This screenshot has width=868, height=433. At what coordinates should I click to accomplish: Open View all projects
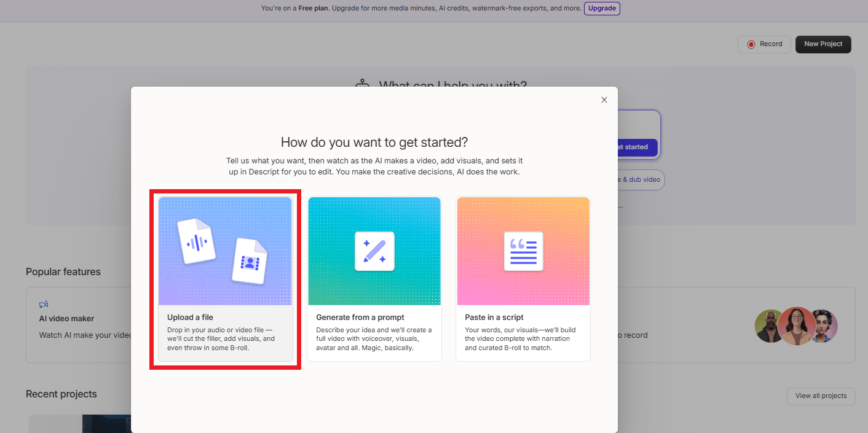821,396
